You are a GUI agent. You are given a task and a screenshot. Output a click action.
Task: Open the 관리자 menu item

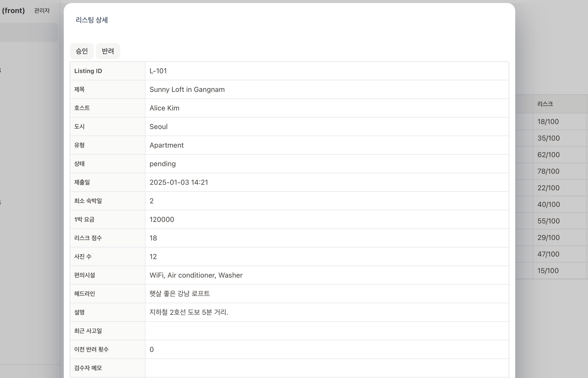pyautogui.click(x=41, y=11)
